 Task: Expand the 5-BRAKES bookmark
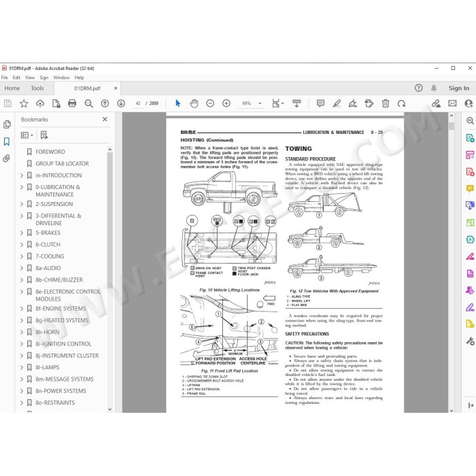[x=22, y=233]
